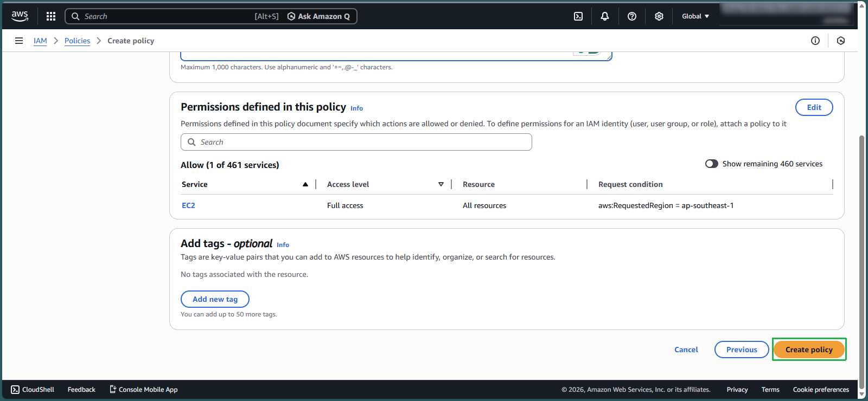Go to IAM breadcrumb
The height and width of the screenshot is (401, 868).
click(x=40, y=41)
